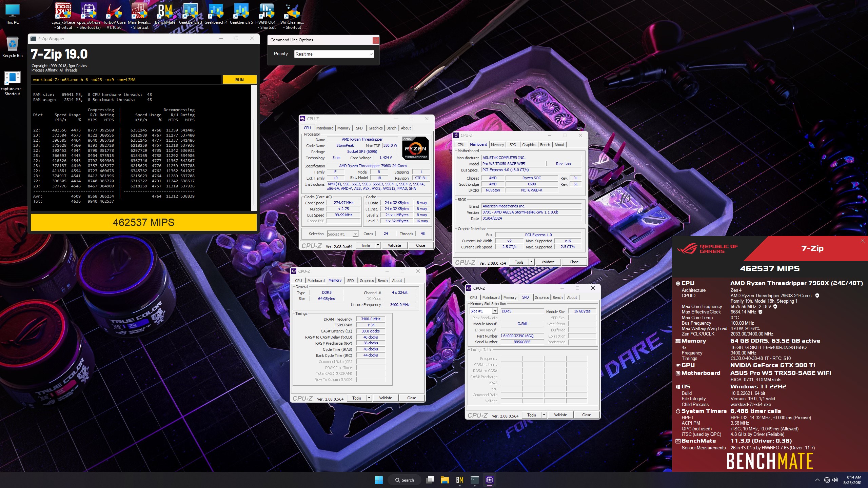
Task: Expand Tools arrow in CPU-Z Mainboard window
Action: click(x=531, y=262)
